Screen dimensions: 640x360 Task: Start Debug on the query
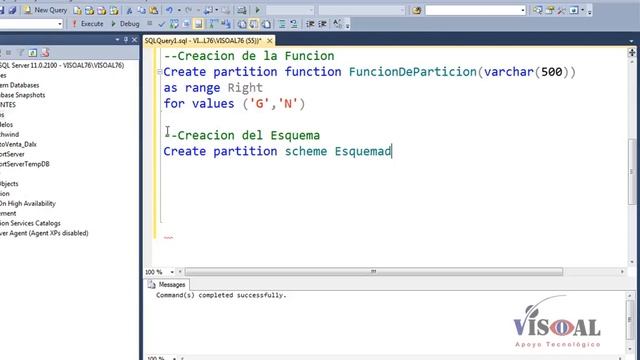tap(125, 24)
